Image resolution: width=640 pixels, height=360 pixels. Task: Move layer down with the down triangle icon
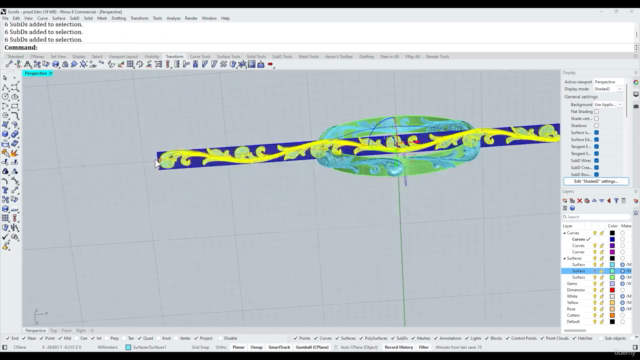point(602,201)
